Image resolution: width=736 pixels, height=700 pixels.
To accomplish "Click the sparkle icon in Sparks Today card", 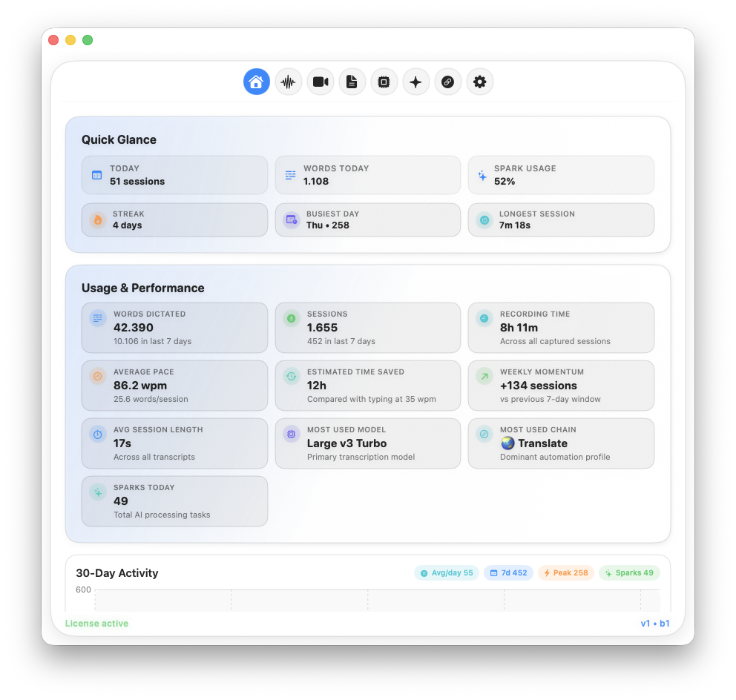I will coord(98,492).
